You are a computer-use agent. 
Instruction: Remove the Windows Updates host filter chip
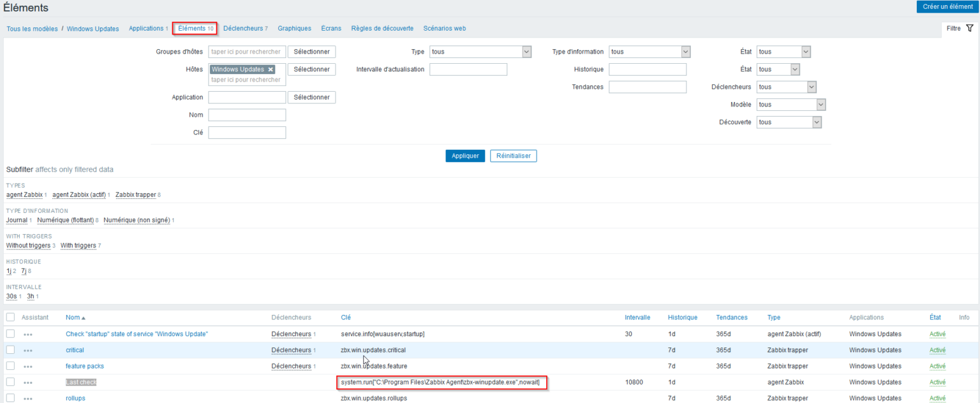[271, 69]
